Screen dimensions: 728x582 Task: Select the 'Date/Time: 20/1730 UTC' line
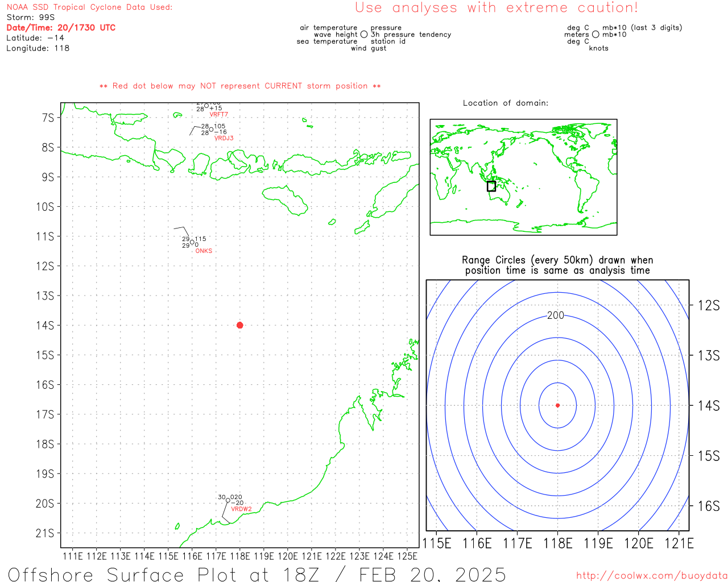coord(61,28)
